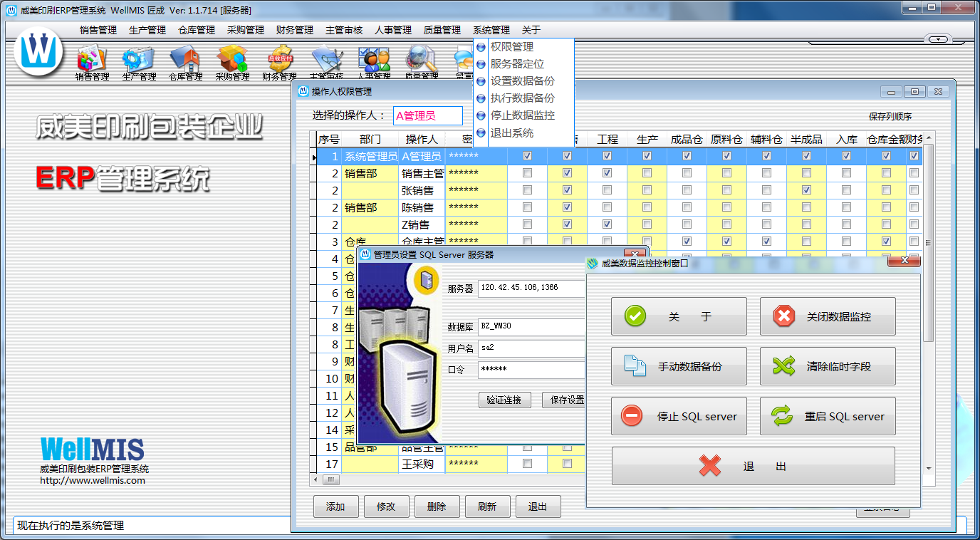Click bullet icon next to 设置数据备份

click(x=481, y=81)
